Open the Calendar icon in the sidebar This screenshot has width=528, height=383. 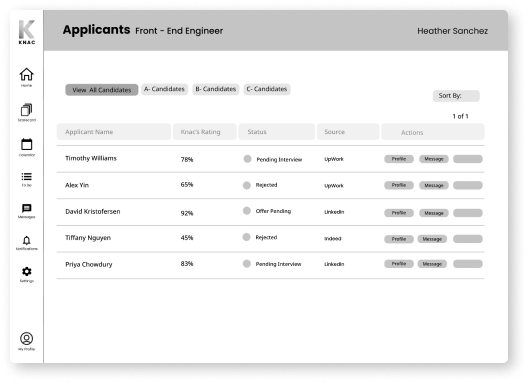[27, 145]
